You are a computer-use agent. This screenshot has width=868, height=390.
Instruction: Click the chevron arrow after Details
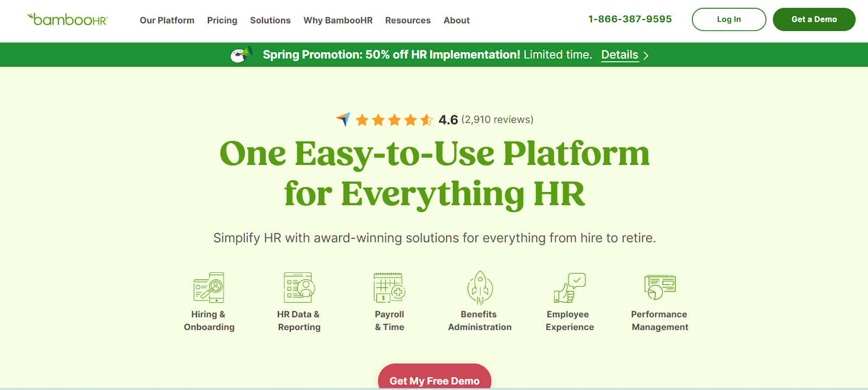(646, 55)
